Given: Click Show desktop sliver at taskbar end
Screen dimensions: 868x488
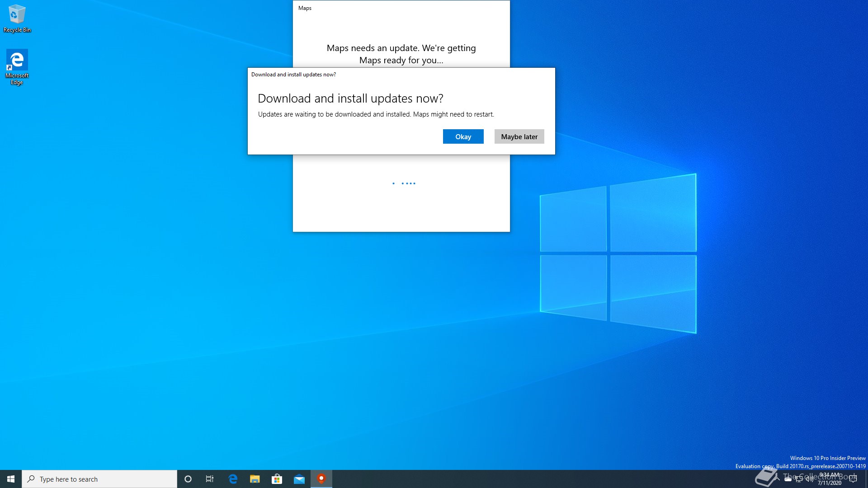Looking at the screenshot, I should [866, 479].
